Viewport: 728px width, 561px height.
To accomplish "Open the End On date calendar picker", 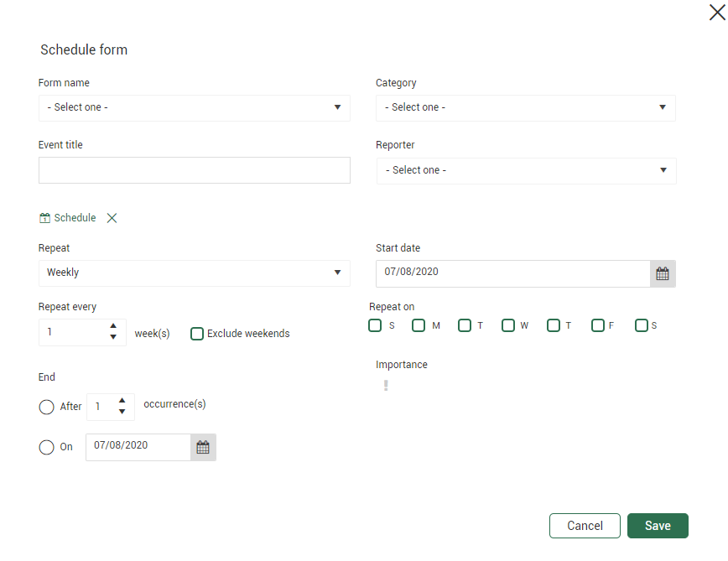I will pyautogui.click(x=203, y=447).
